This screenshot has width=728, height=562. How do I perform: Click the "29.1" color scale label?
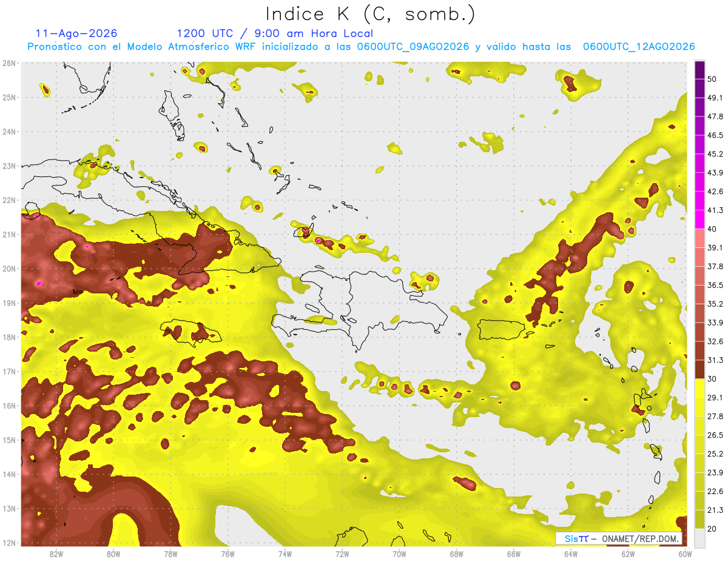(x=715, y=398)
